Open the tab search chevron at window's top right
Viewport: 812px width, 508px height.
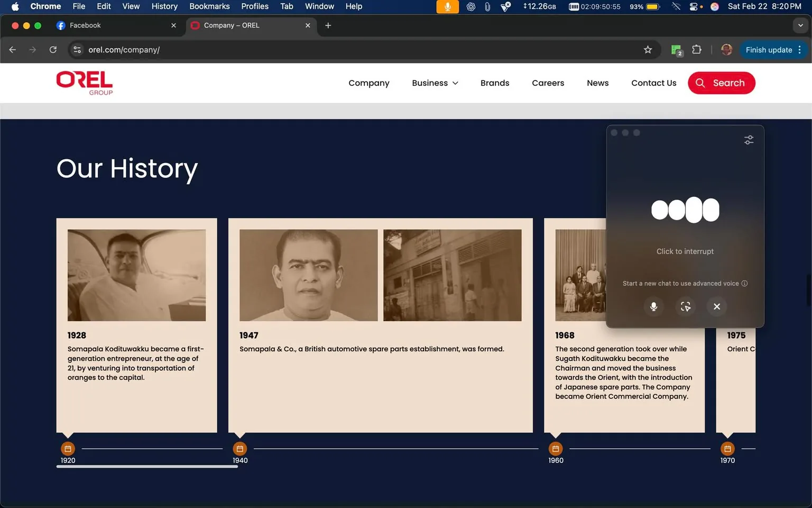pos(800,25)
